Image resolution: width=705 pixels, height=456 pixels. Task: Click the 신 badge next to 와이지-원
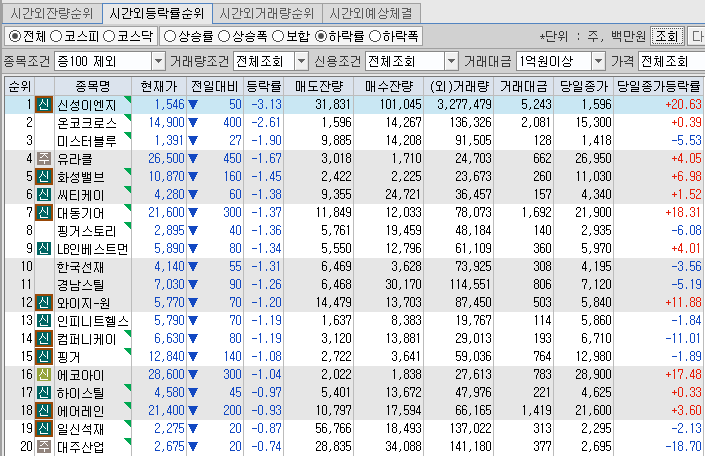coord(44,302)
